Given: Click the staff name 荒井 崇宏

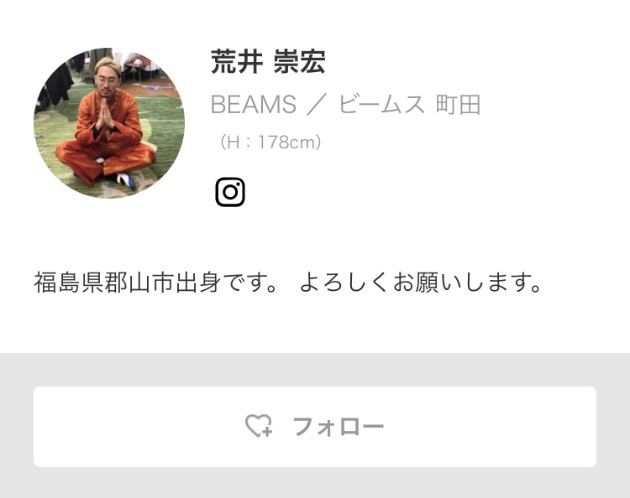Looking at the screenshot, I should pyautogui.click(x=268, y=61).
